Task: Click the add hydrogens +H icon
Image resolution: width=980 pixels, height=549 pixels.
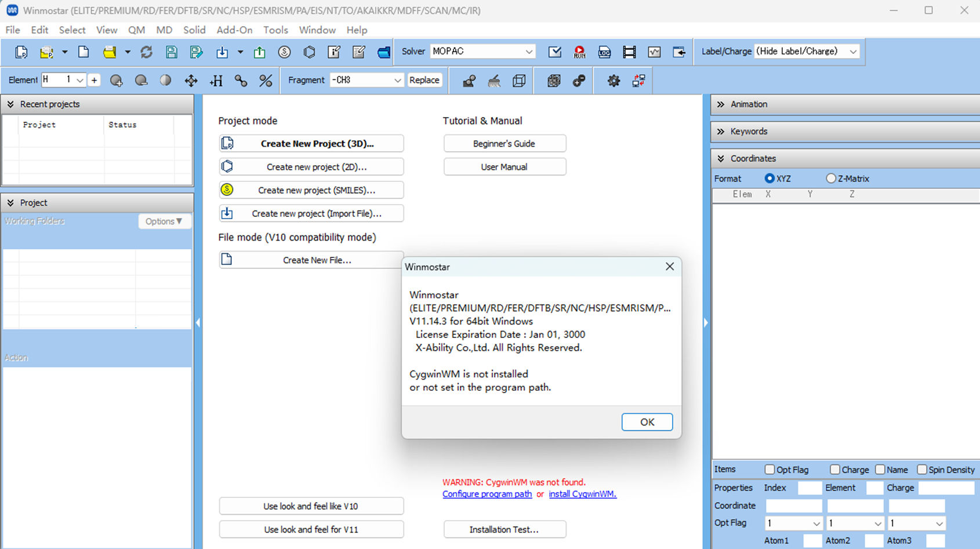Action: [216, 81]
